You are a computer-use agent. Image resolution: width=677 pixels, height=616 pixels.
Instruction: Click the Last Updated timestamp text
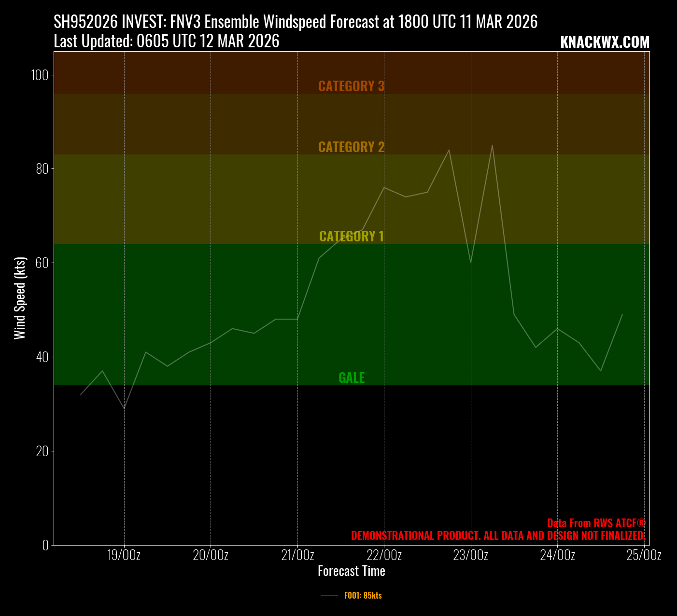click(167, 42)
